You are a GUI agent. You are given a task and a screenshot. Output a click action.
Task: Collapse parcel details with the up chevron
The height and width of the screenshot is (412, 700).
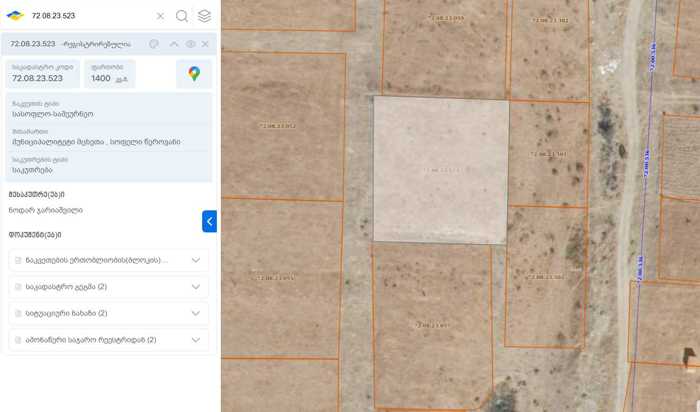(x=174, y=44)
